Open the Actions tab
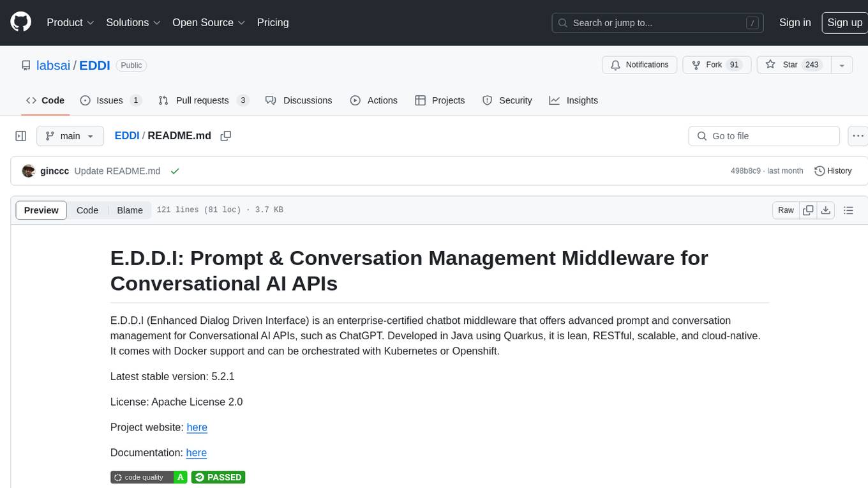 click(374, 100)
